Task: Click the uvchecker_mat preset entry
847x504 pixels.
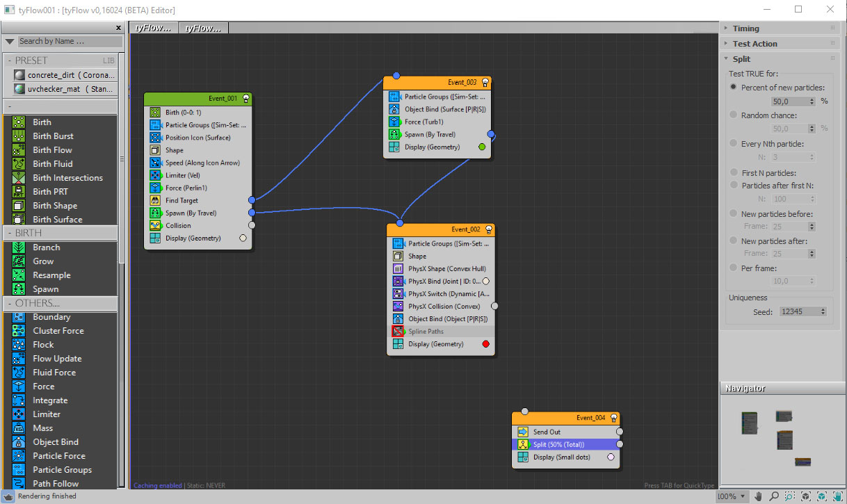Action: pyautogui.click(x=65, y=89)
